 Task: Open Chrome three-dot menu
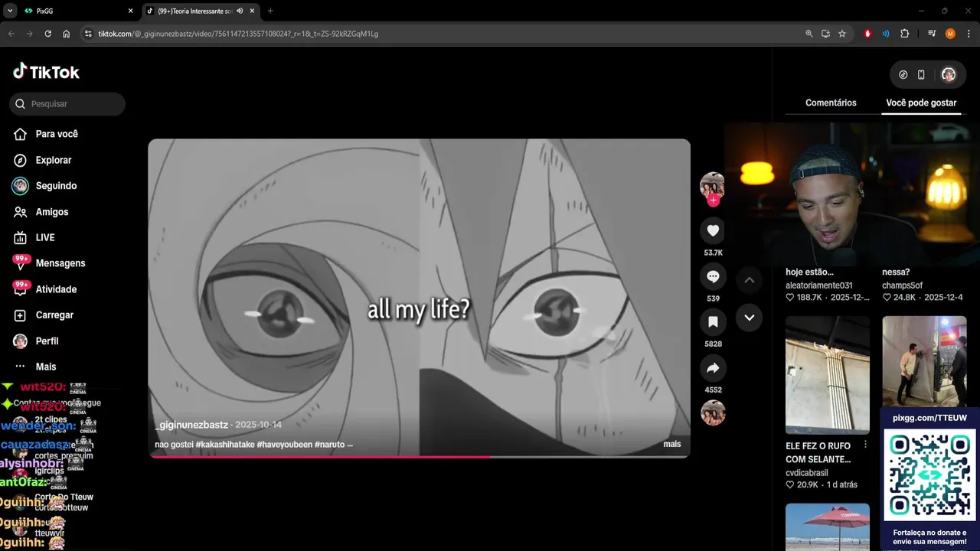pos(969,34)
